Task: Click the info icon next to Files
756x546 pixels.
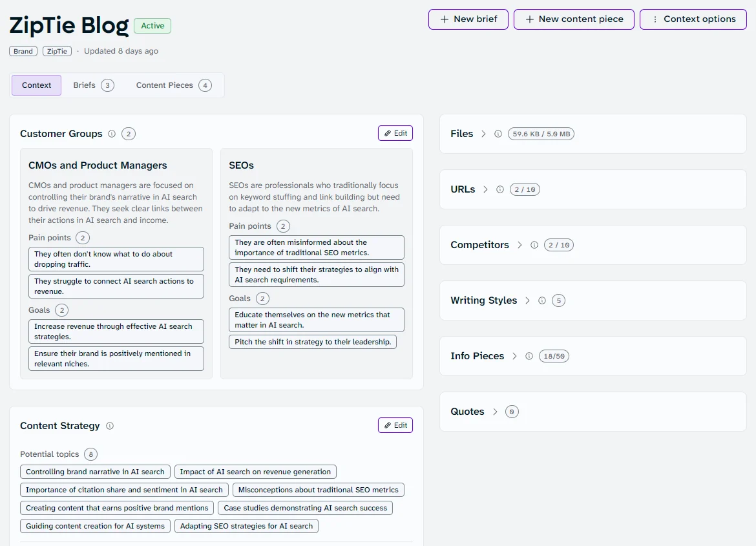Action: [x=498, y=134]
